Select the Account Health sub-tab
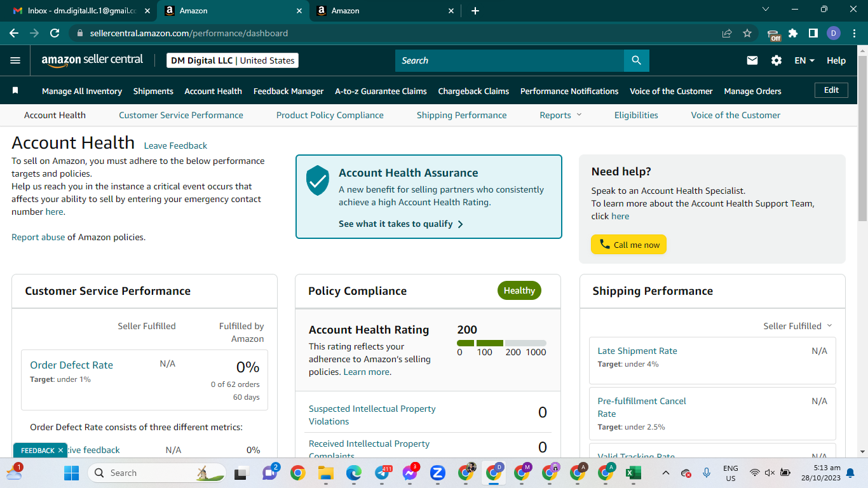 click(55, 115)
